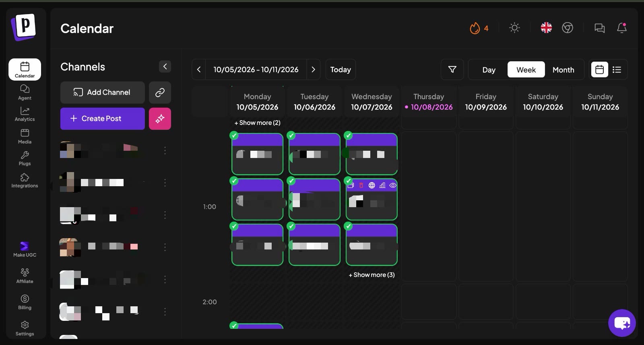Select the Day view tab
The width and height of the screenshot is (644, 345).
click(x=489, y=70)
